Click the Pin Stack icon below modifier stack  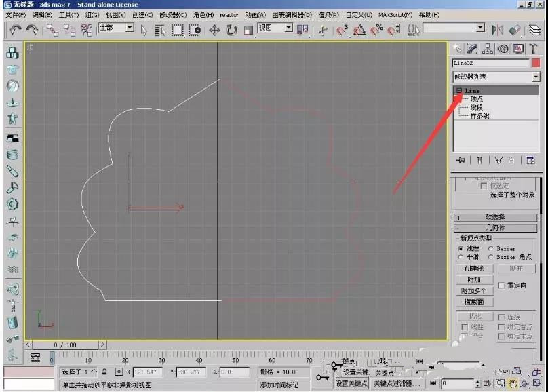461,160
